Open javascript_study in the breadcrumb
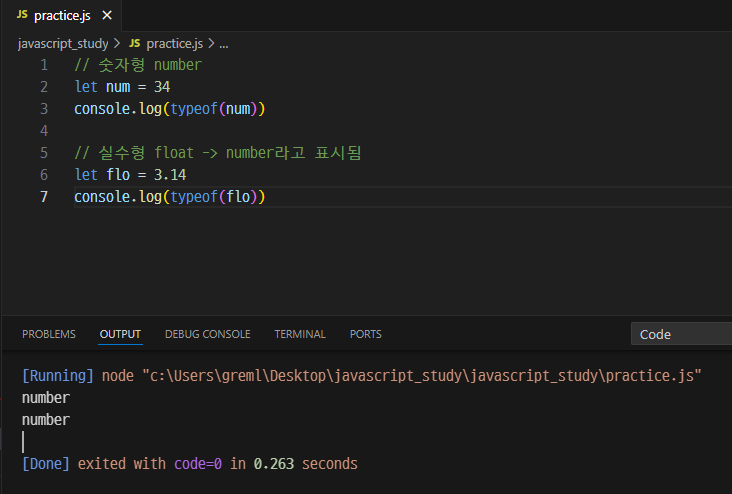Image resolution: width=732 pixels, height=494 pixels. tap(63, 44)
